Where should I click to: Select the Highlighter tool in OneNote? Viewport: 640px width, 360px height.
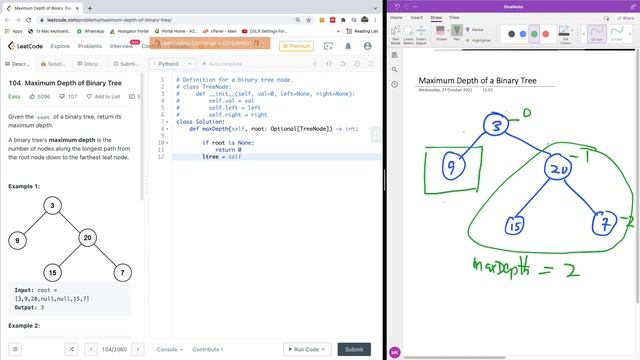point(478,40)
